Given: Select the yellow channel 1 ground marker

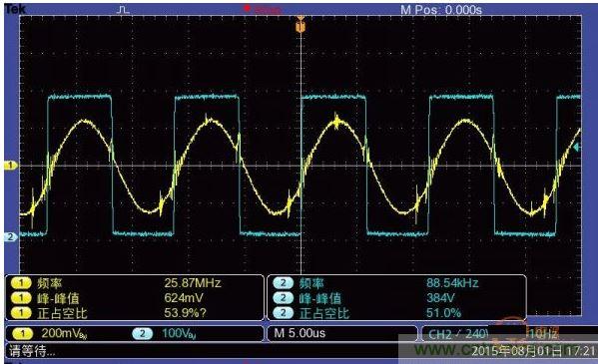Looking at the screenshot, I should pyautogui.click(x=11, y=166).
